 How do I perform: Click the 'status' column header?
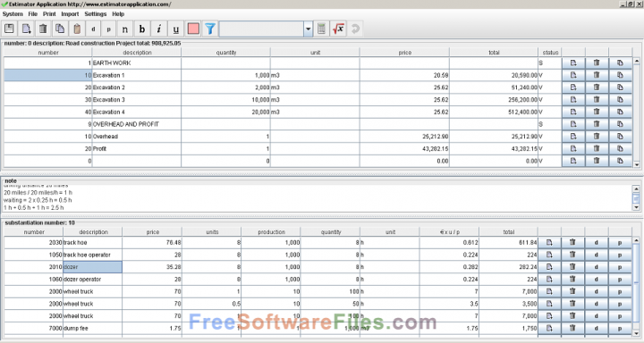[x=550, y=53]
